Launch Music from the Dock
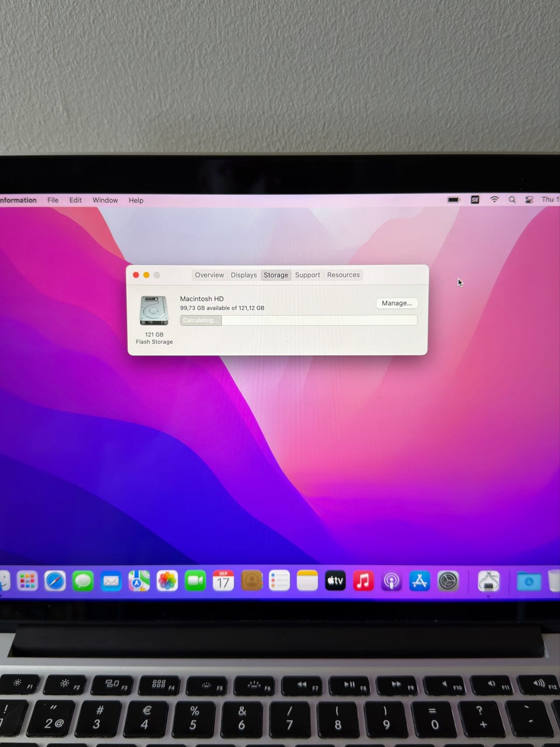 [x=363, y=581]
